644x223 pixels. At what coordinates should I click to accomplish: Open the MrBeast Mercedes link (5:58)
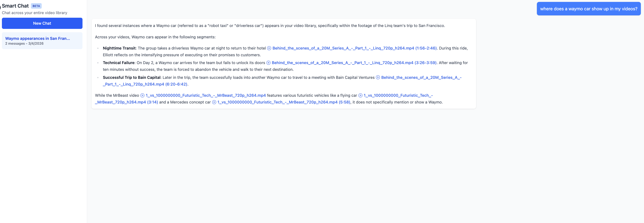click(284, 102)
